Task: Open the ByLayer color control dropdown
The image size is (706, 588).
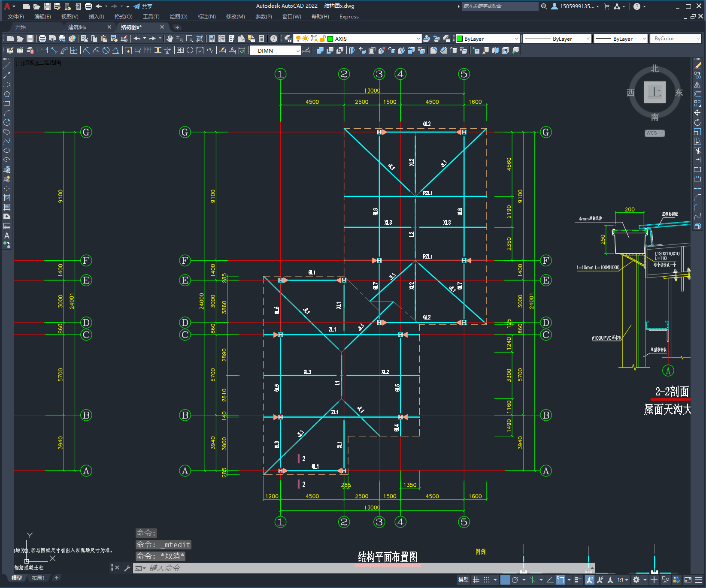Action: (x=488, y=39)
